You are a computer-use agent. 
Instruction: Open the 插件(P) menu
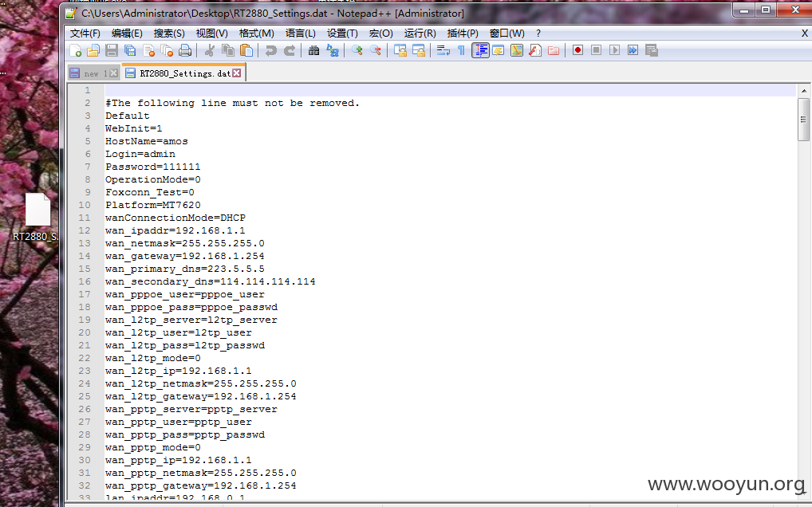coord(463,33)
